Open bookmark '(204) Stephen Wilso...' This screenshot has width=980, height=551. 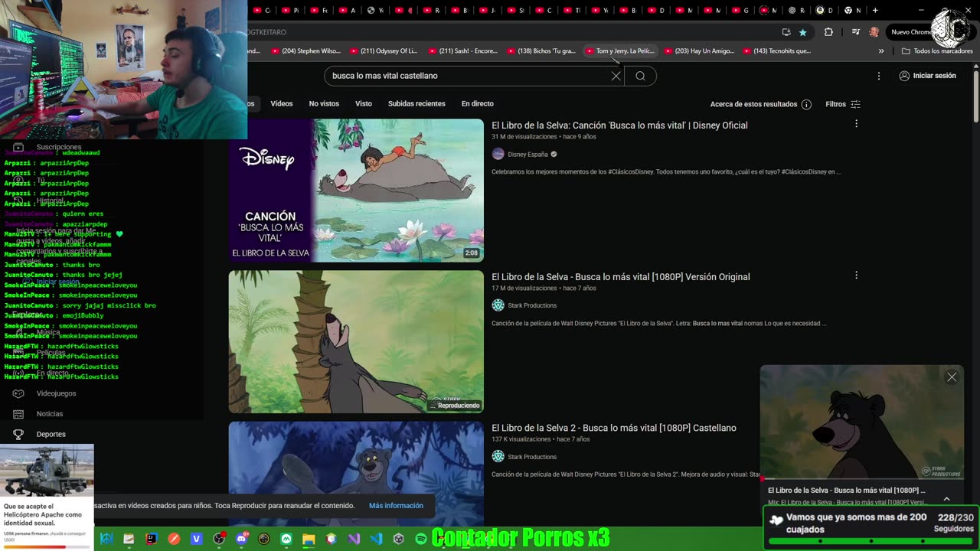tap(305, 51)
